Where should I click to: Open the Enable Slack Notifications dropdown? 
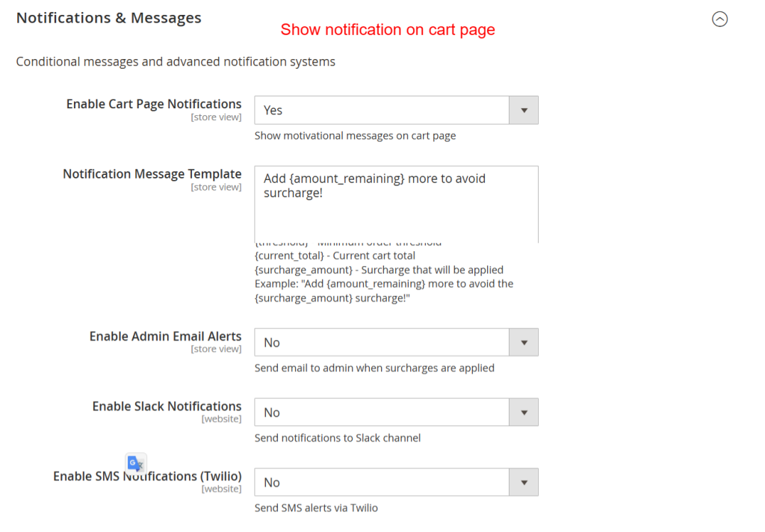tap(381, 412)
